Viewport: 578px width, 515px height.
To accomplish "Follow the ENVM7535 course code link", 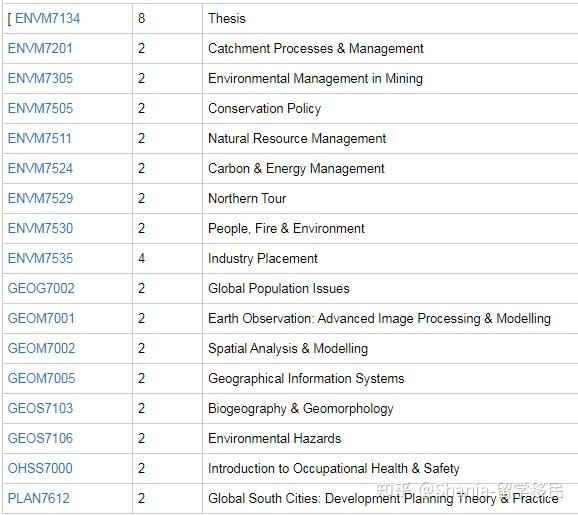I will pos(41,258).
